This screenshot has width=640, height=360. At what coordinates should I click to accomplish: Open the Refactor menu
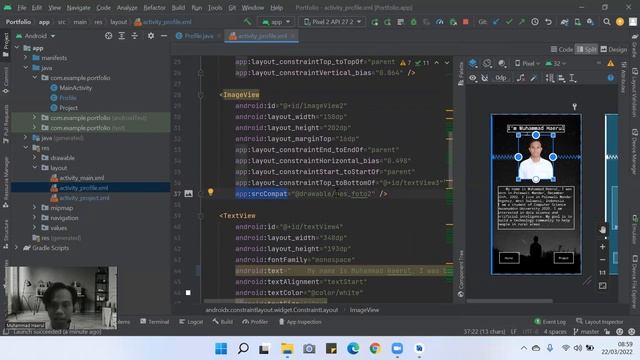(x=154, y=7)
